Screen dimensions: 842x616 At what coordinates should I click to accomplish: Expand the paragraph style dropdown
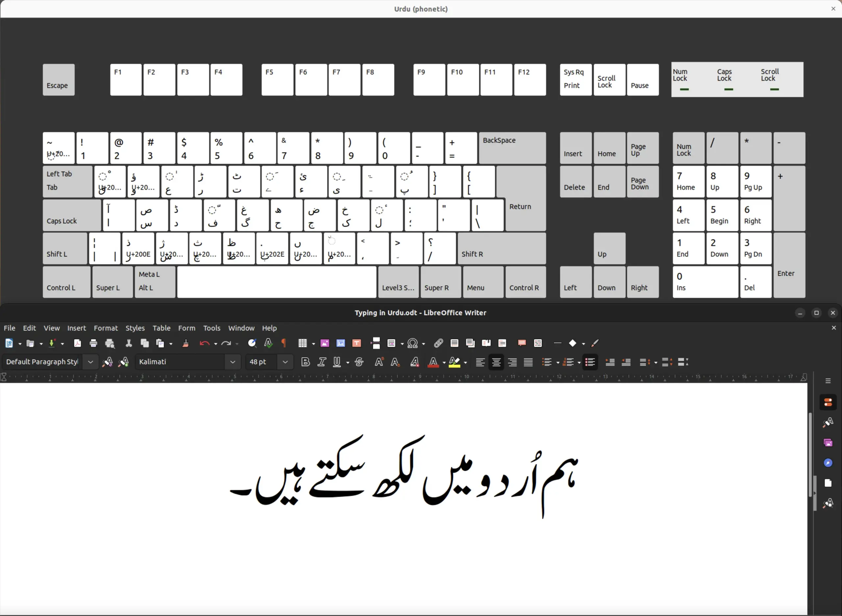[91, 362]
